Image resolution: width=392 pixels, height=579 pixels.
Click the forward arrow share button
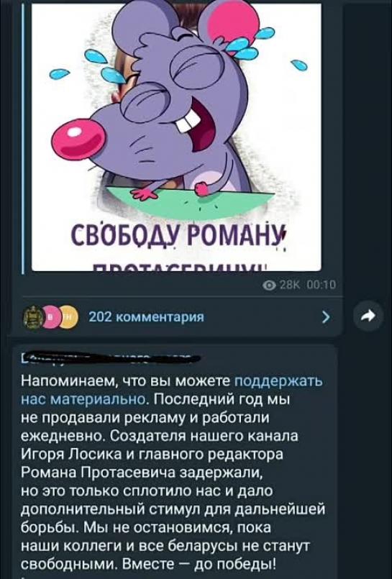[x=369, y=316]
